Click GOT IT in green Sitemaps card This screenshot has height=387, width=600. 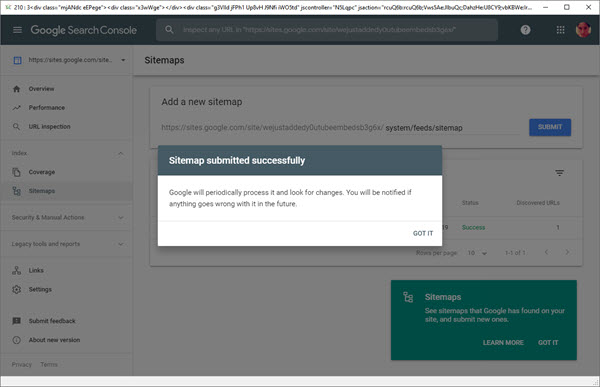(x=548, y=343)
